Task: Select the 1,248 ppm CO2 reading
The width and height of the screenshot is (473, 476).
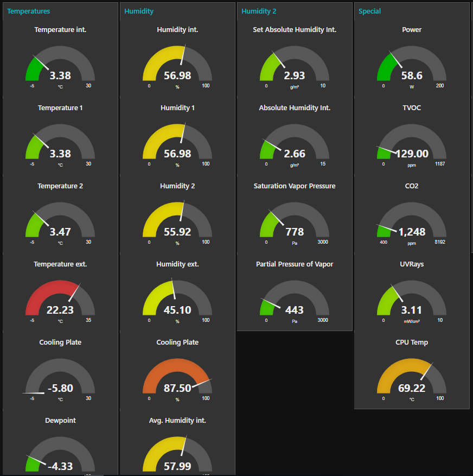Action: pos(412,232)
